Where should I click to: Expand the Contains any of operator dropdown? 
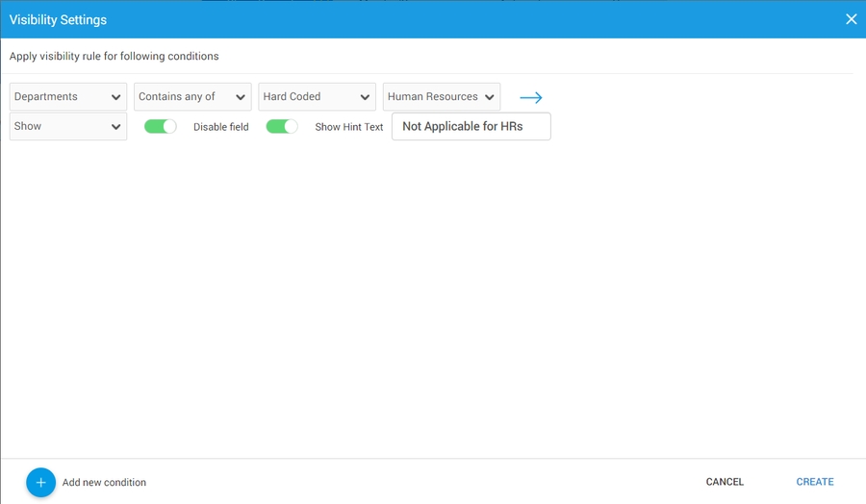coord(183,97)
